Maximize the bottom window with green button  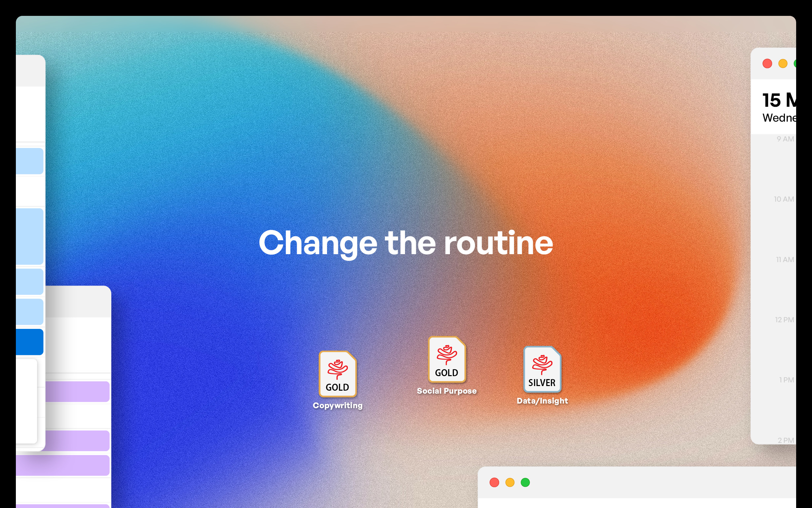[x=525, y=483]
